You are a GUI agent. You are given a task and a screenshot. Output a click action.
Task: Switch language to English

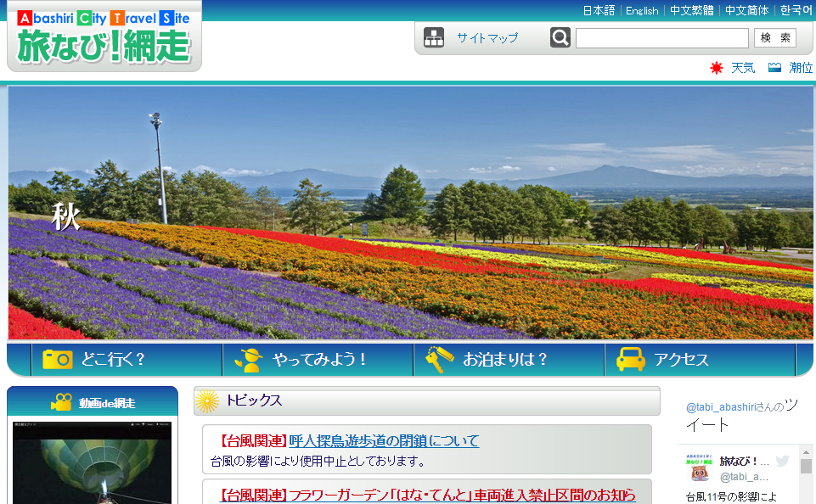(642, 10)
